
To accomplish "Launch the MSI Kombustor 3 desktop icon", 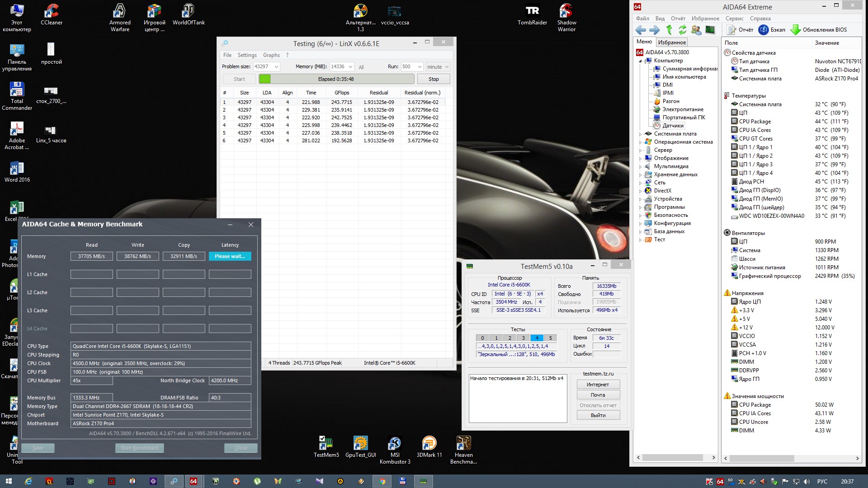I will click(395, 444).
